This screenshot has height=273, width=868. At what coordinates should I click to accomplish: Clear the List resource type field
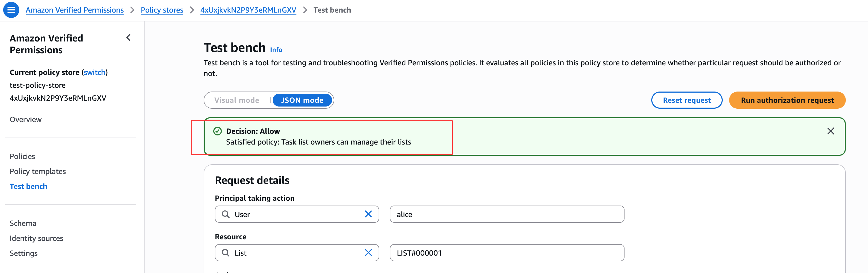[x=368, y=253]
